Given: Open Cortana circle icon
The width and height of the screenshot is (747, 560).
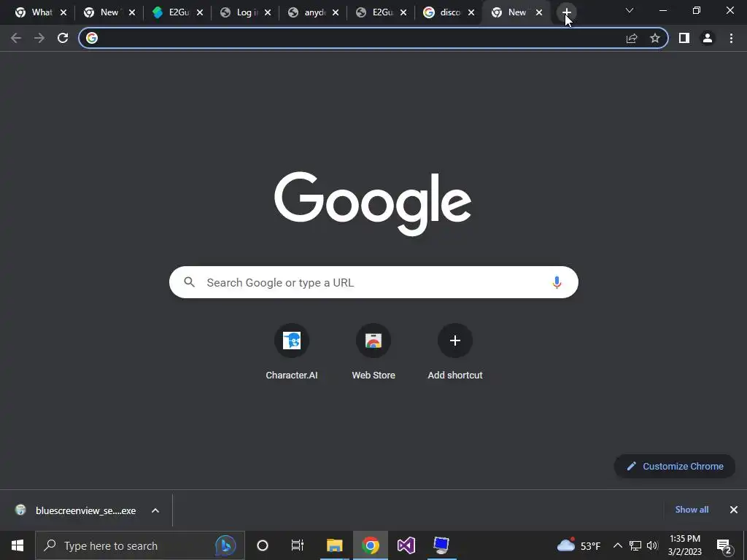Looking at the screenshot, I should click(x=263, y=545).
